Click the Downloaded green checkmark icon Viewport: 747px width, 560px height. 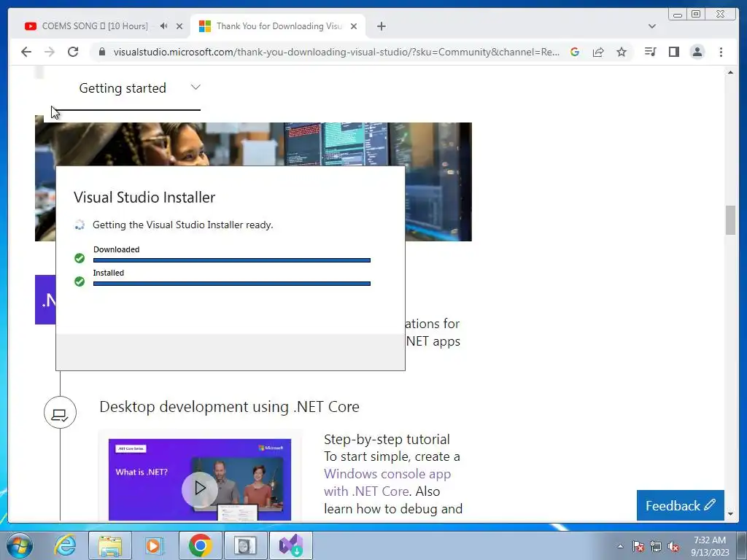tap(80, 258)
